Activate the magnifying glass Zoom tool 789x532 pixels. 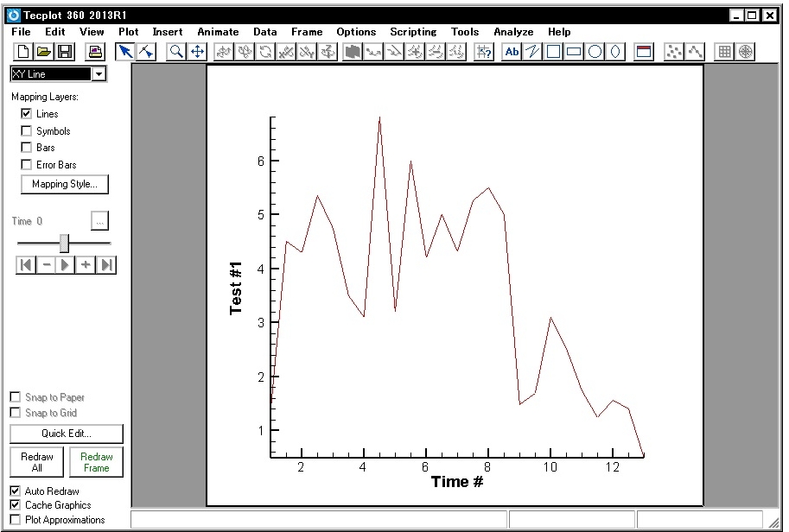tap(176, 51)
